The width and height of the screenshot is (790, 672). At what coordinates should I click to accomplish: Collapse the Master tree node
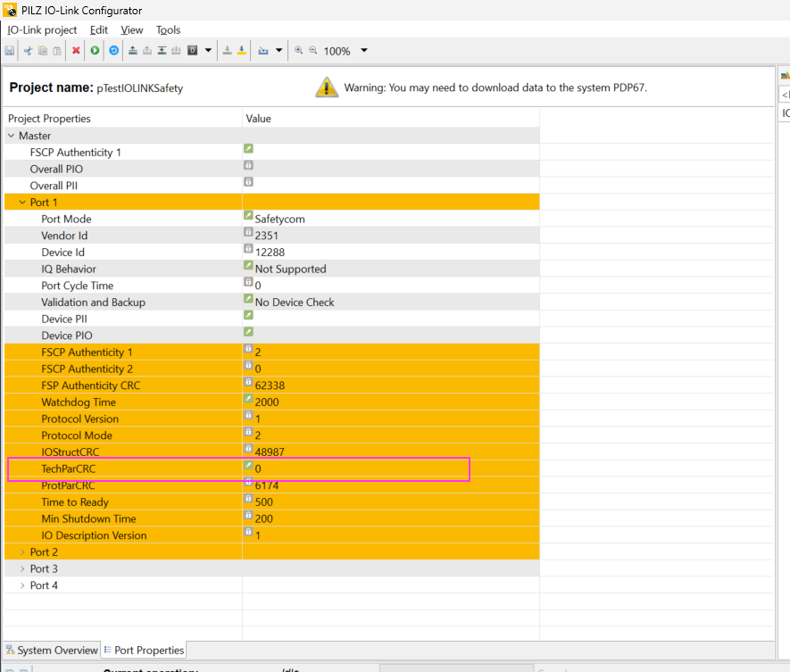11,136
